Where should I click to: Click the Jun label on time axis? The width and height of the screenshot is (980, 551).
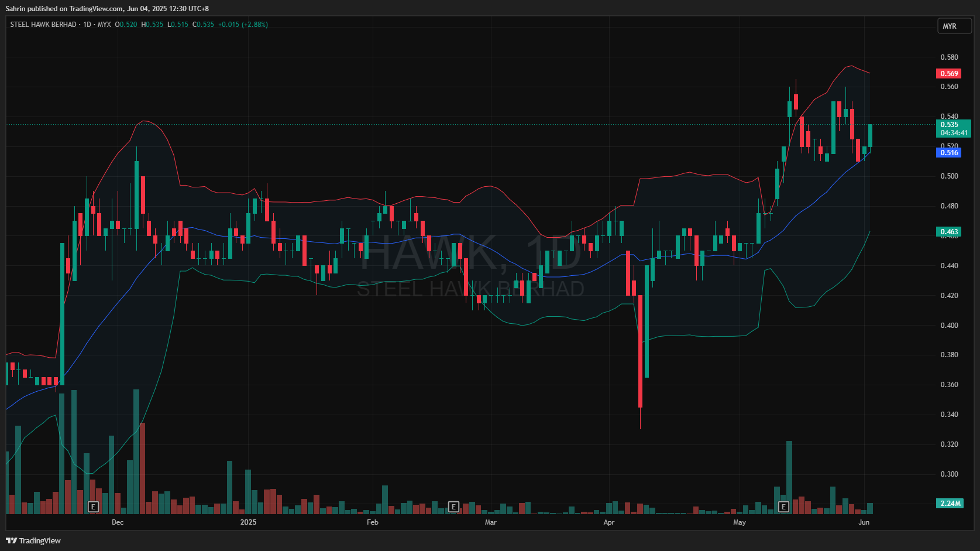(864, 522)
